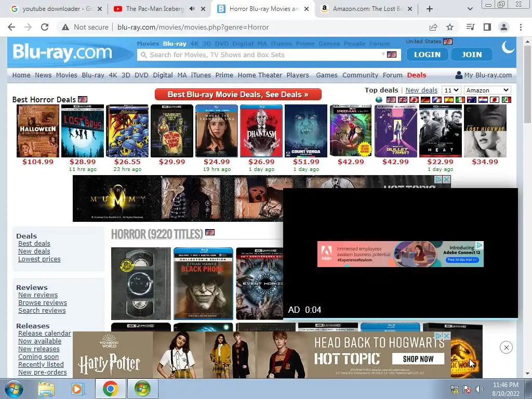Viewport: 532px width, 399px height.
Task: Open the red Deals menu item
Action: 417,75
